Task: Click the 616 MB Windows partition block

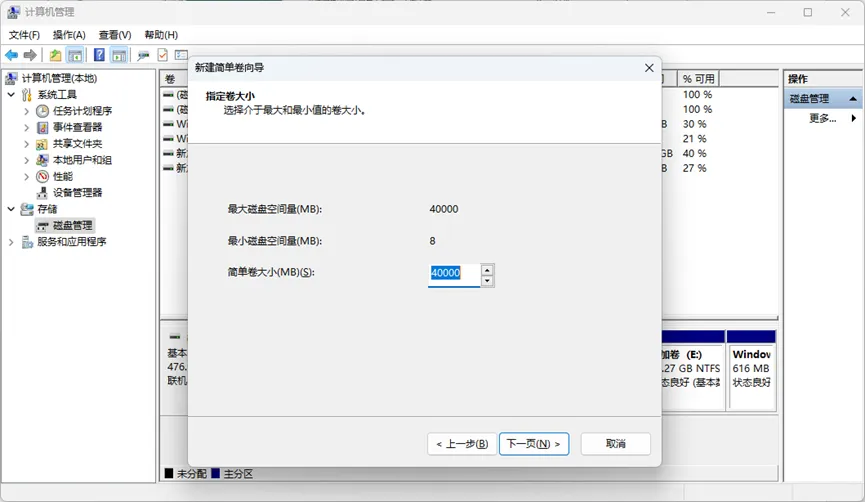Action: tap(751, 370)
